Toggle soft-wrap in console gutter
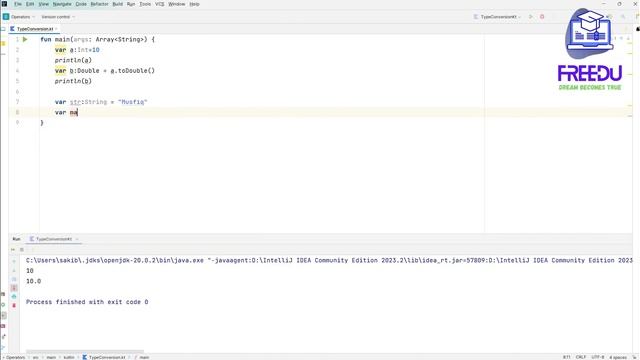 click(14, 279)
